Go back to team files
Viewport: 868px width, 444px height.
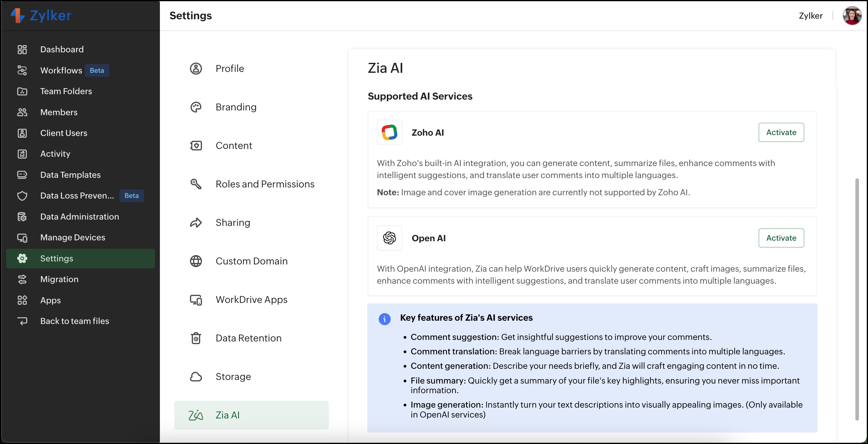click(74, 321)
